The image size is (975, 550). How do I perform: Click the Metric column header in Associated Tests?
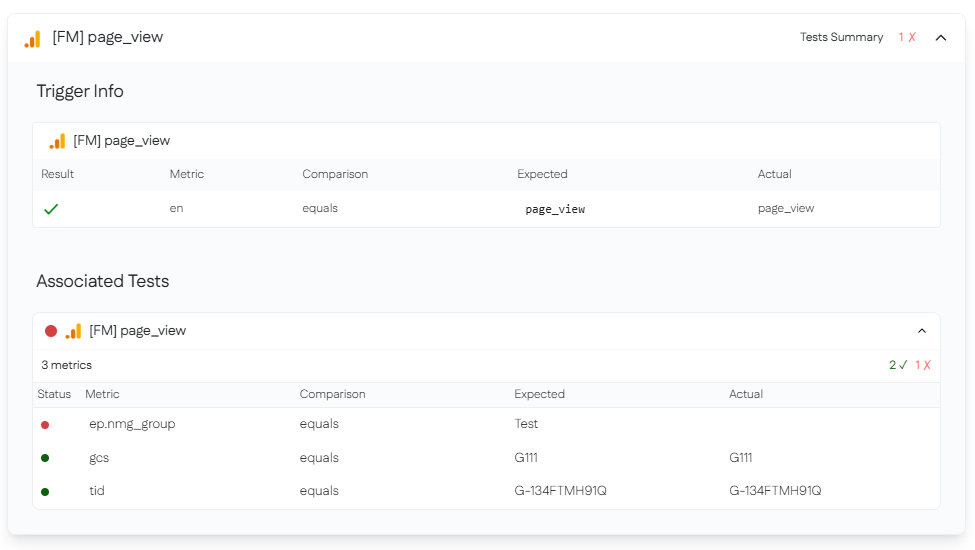pos(102,394)
